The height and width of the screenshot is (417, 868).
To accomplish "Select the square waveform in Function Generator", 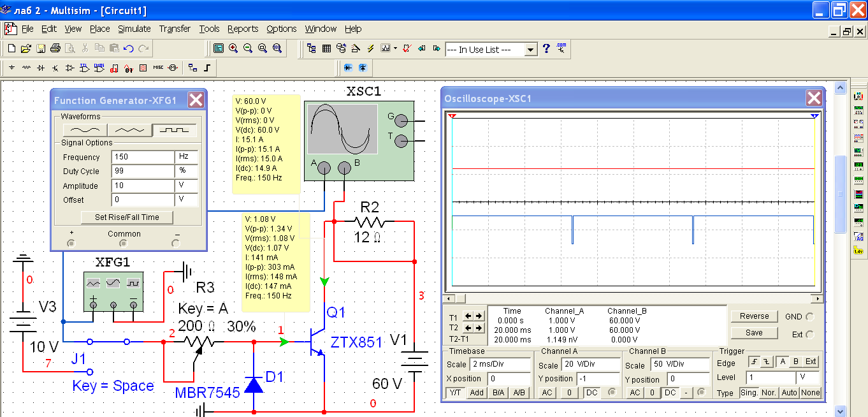I will click(x=175, y=129).
